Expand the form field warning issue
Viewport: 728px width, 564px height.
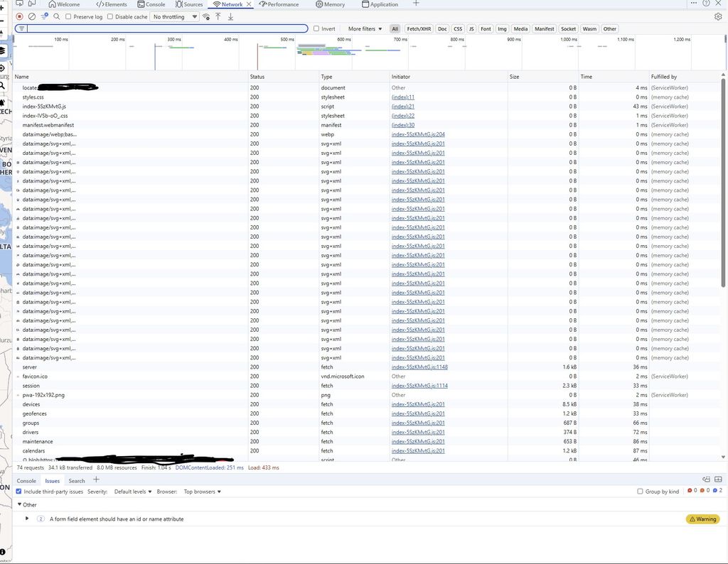(x=27, y=519)
